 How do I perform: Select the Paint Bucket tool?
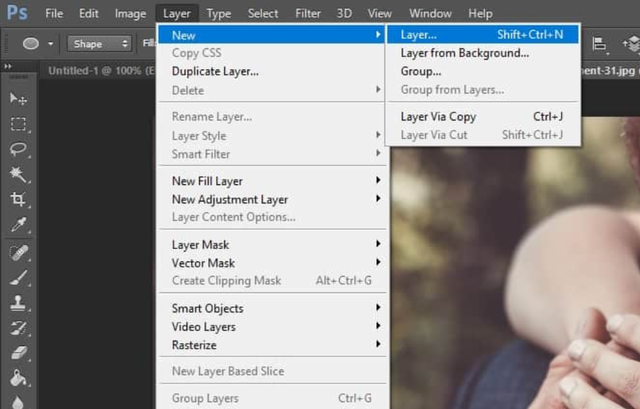coord(18,378)
